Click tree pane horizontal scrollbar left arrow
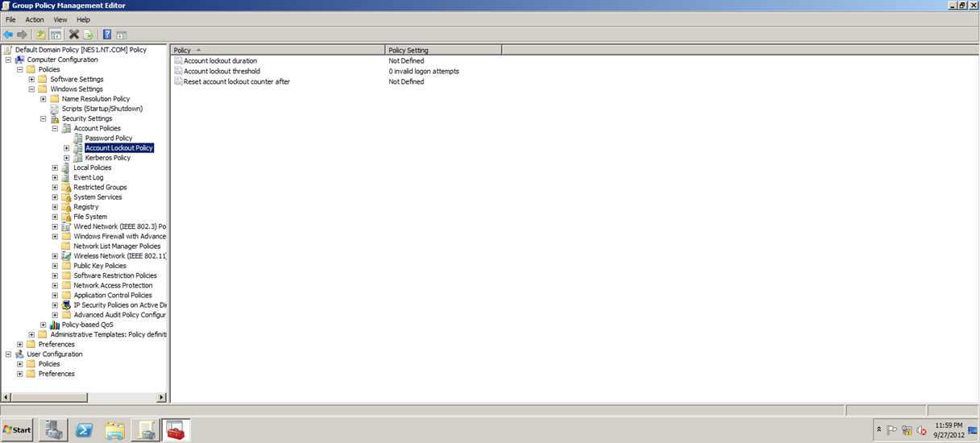Image resolution: width=980 pixels, height=443 pixels. click(x=6, y=397)
